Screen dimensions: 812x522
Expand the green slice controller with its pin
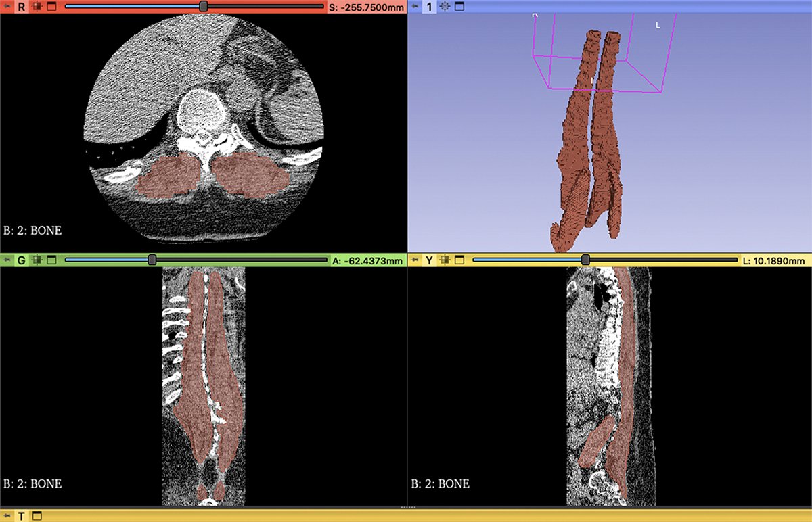click(5, 260)
